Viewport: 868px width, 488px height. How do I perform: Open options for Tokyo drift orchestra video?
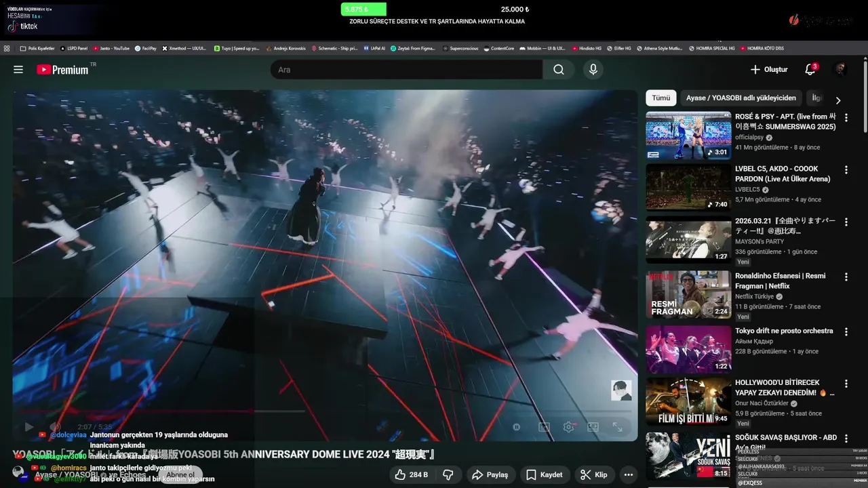[x=846, y=331]
